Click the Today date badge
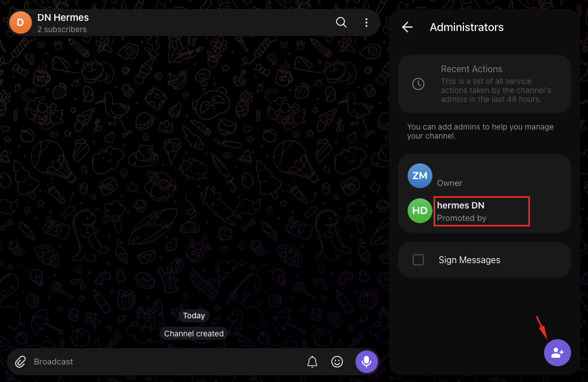Image resolution: width=588 pixels, height=382 pixels. tap(194, 316)
